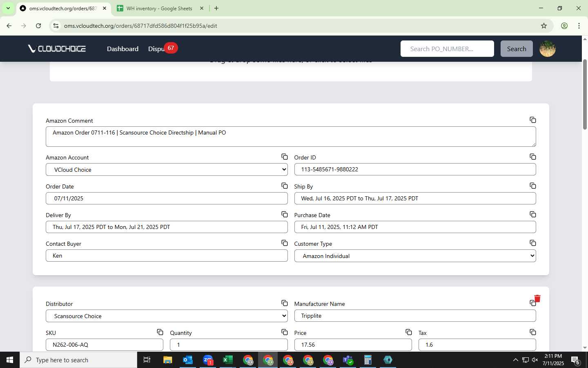Open the Chrome tab search dropdown
The width and height of the screenshot is (588, 368).
click(8, 8)
